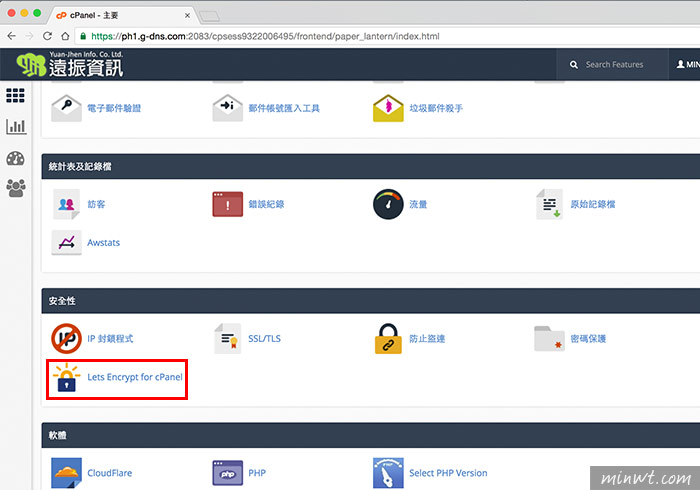The height and width of the screenshot is (490, 700).
Task: Open Lets Encrypt for cPanel link
Action: click(135, 377)
